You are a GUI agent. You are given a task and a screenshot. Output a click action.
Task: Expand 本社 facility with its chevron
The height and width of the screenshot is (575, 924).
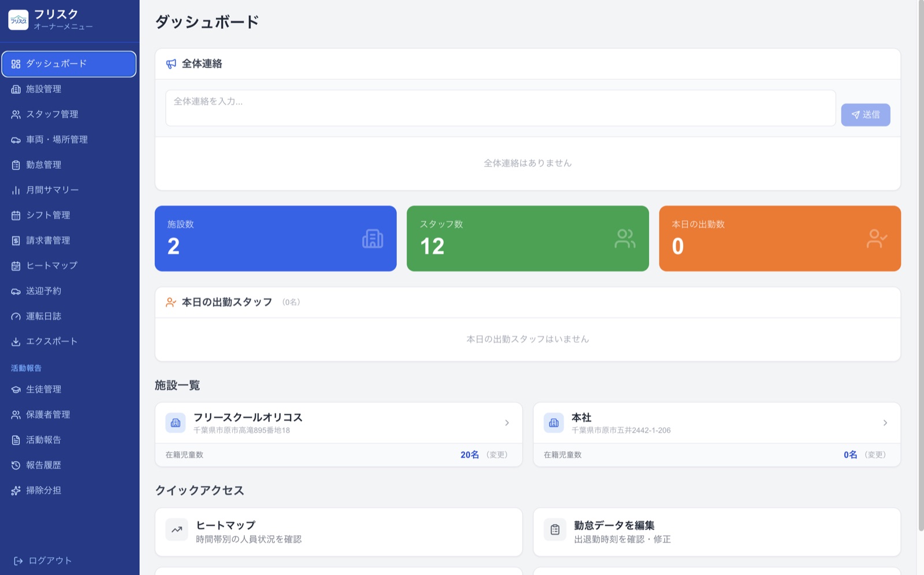(x=885, y=423)
